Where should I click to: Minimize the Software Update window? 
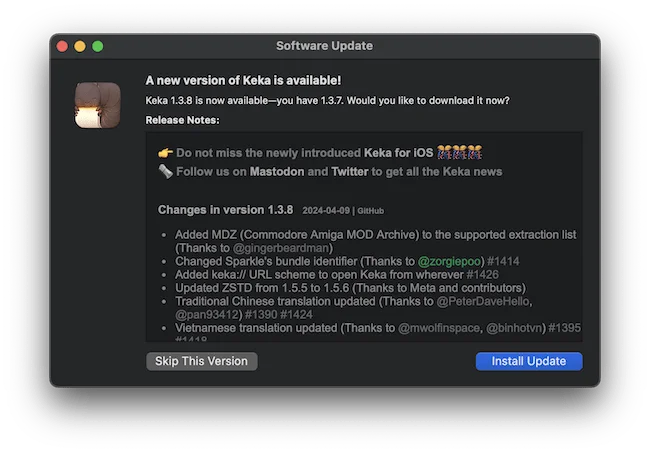pos(80,46)
